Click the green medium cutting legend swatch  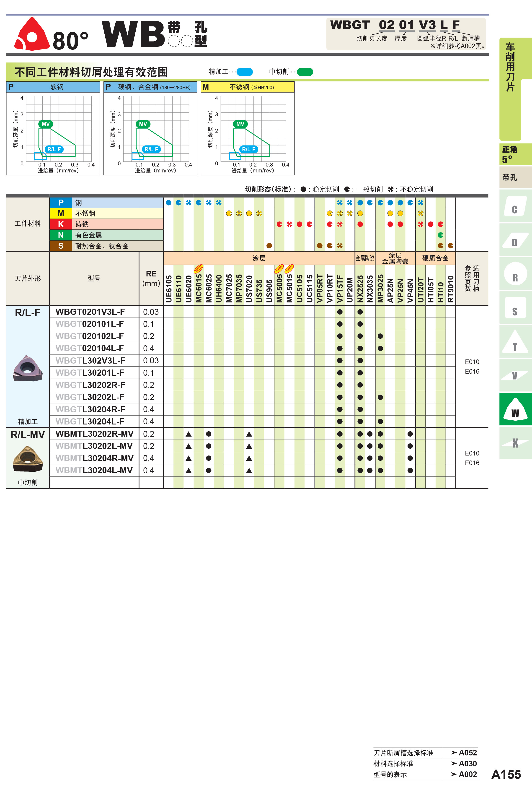305,72
